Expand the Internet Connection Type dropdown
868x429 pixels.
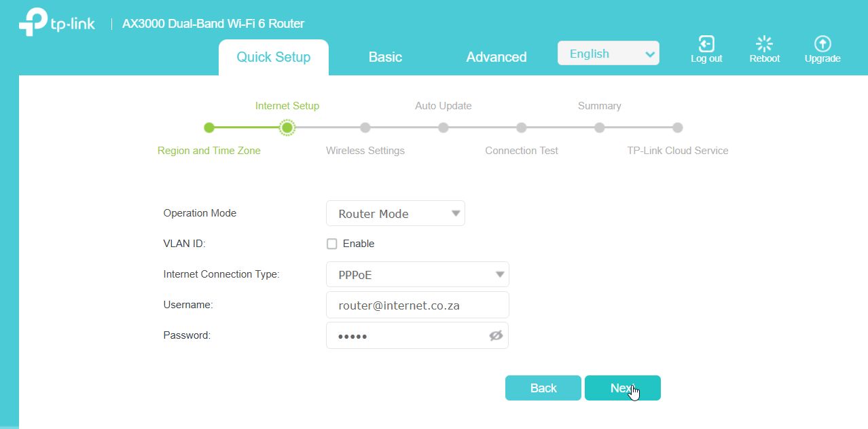(x=417, y=275)
